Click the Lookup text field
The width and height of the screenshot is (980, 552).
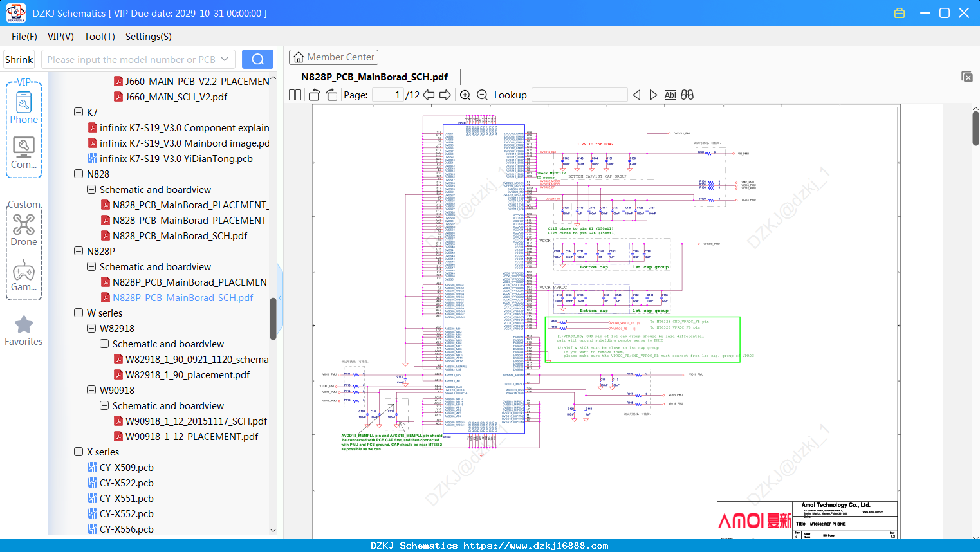tap(579, 95)
